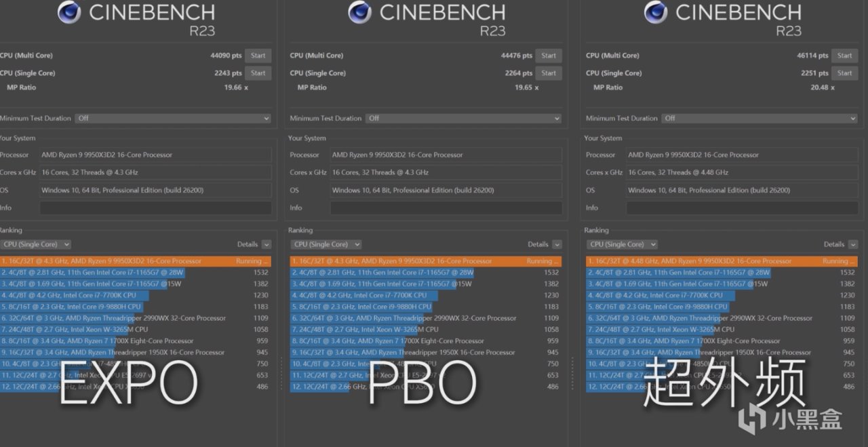Select the Xeon W-3265M row in PBO window
Screen dimensions: 868x447
coord(426,330)
